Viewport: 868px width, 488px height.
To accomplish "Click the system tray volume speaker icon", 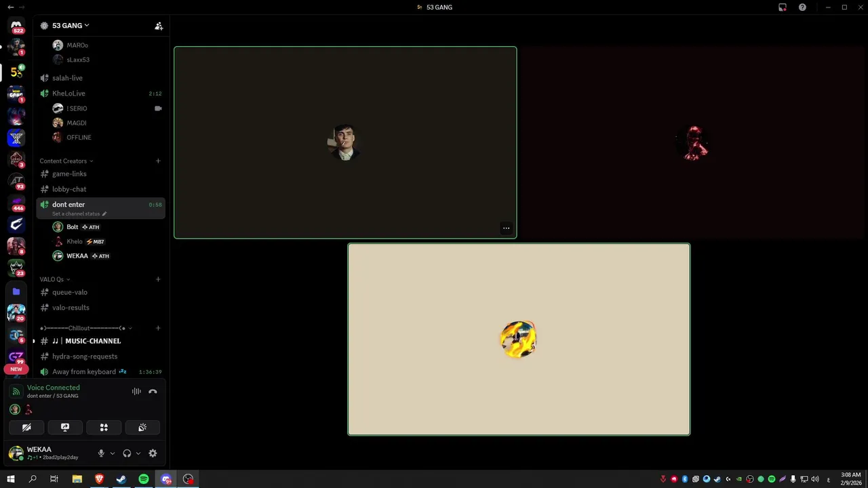I will (814, 479).
